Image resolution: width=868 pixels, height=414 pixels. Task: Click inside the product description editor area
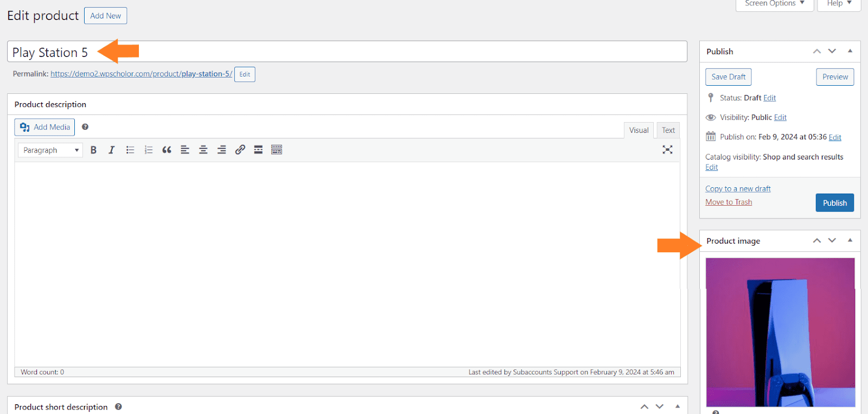tap(347, 264)
